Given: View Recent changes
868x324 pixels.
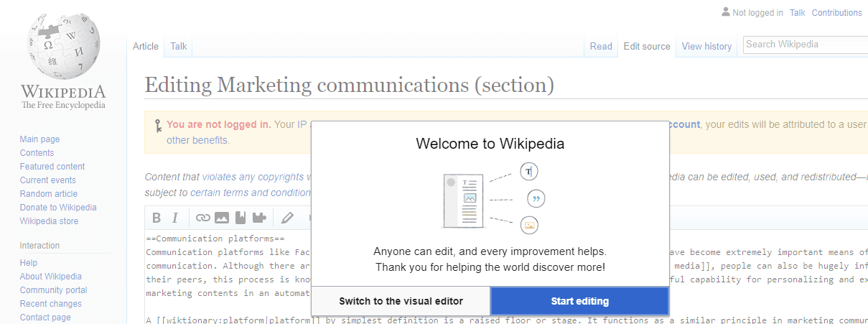Looking at the screenshot, I should coord(51,304).
